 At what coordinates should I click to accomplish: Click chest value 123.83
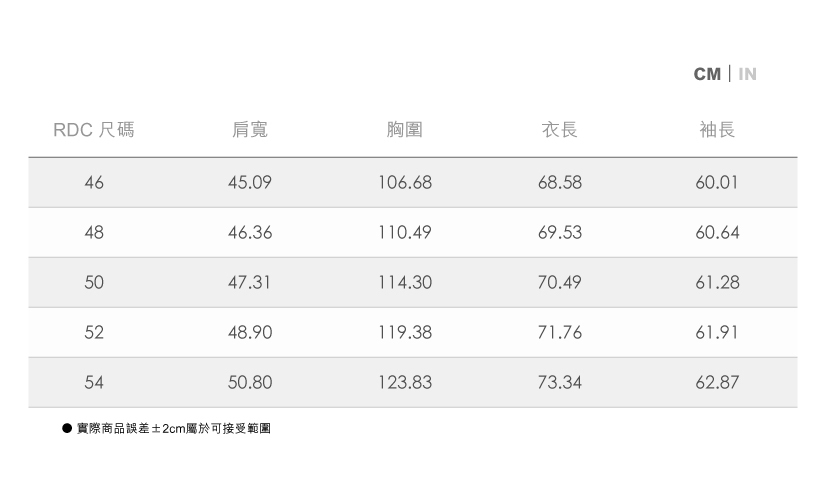(x=405, y=382)
